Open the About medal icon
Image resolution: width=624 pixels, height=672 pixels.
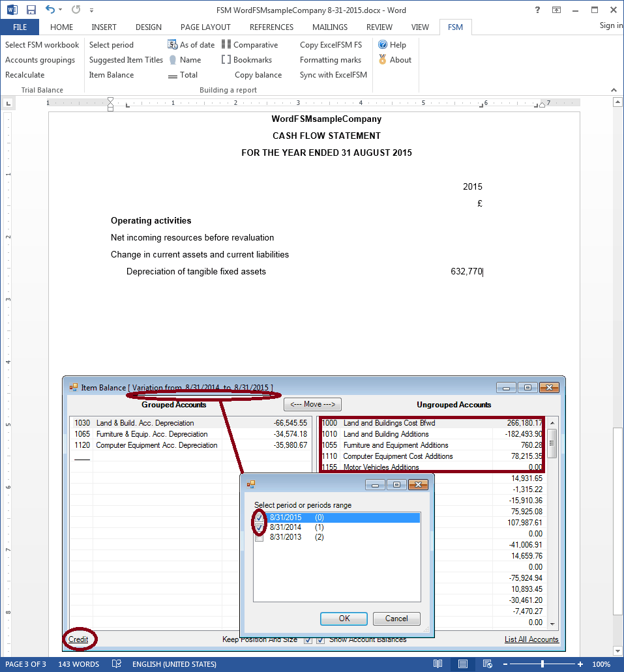[383, 59]
